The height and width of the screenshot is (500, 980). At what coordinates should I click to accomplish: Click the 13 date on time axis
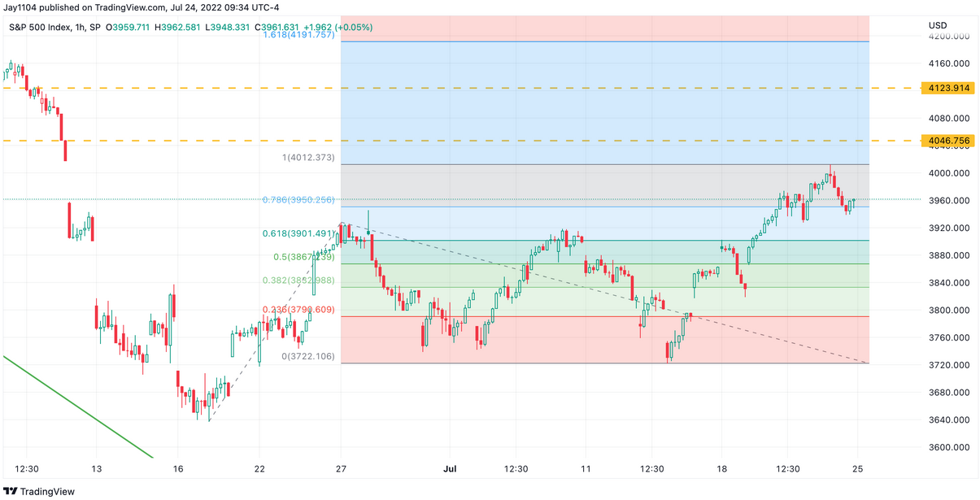(96, 469)
